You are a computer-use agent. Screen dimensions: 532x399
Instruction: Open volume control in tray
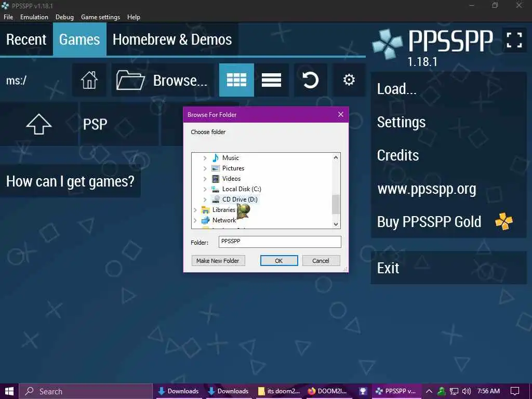pos(467,391)
